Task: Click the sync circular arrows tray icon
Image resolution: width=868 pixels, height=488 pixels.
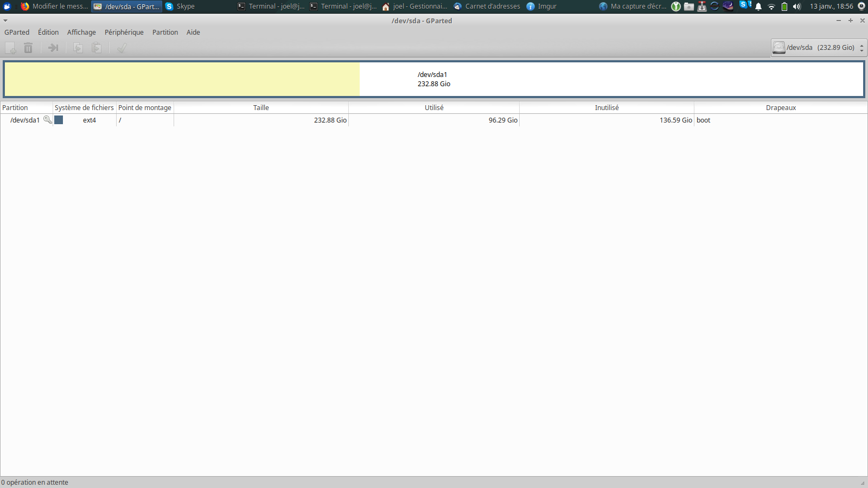Action: [x=714, y=7]
